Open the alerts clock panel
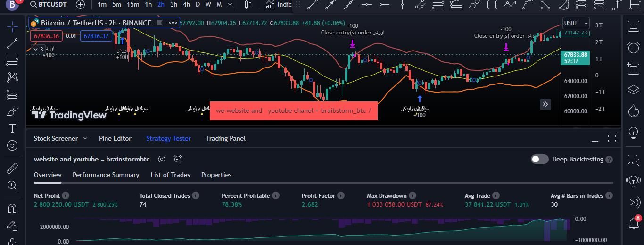 pos(634,47)
